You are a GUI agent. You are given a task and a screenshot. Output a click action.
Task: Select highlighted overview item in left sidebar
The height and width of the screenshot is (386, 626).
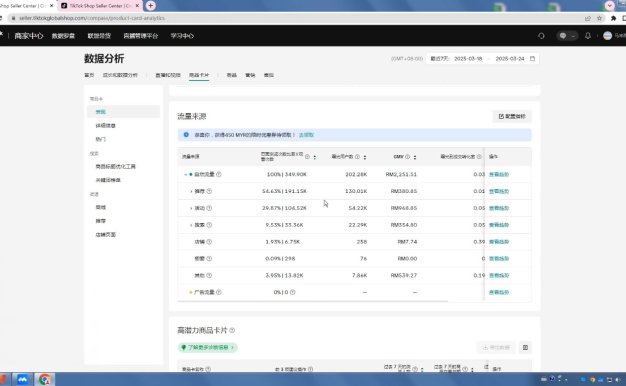[x=123, y=112]
